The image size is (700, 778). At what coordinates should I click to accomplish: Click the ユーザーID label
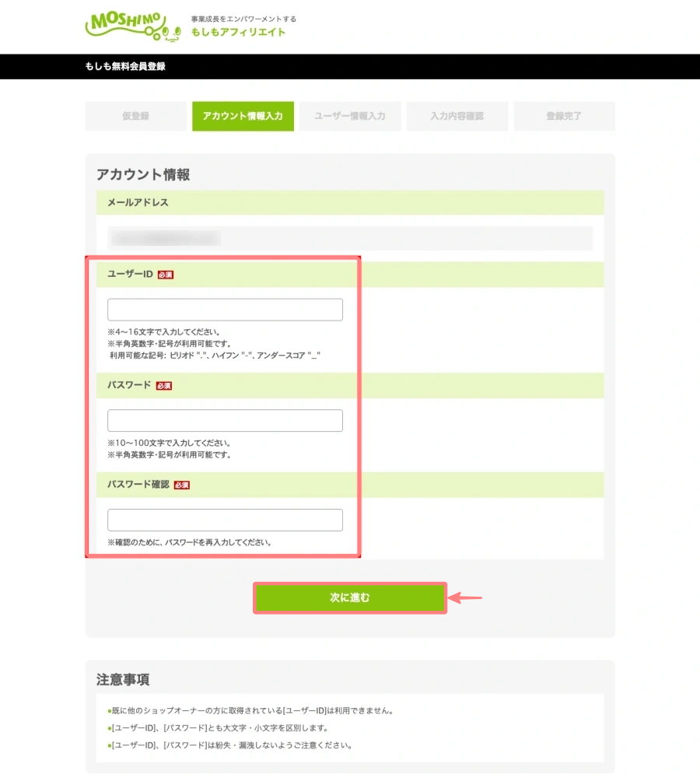pyautogui.click(x=131, y=275)
